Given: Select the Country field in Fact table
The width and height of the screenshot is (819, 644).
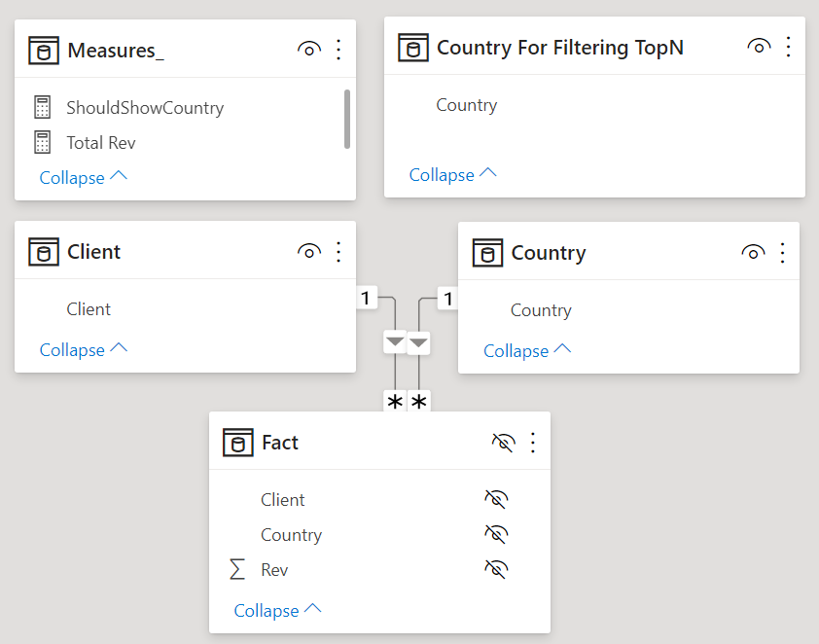Looking at the screenshot, I should point(291,535).
